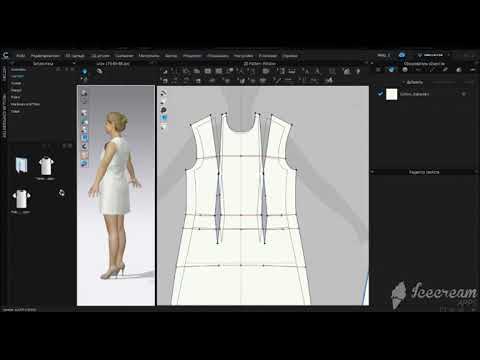
Task: Open the Материалы menu in the menu bar
Action: [x=149, y=56]
